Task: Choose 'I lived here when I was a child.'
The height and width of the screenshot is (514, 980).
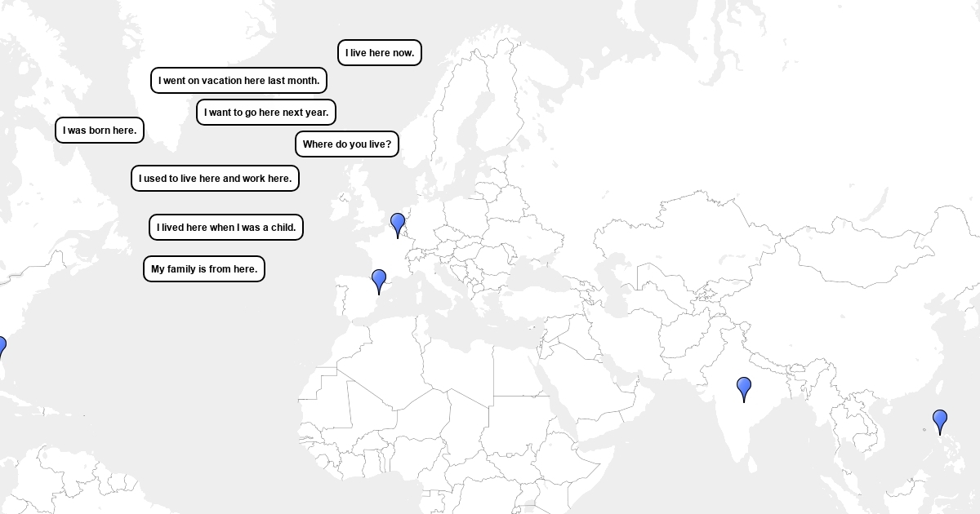Action: [226, 228]
